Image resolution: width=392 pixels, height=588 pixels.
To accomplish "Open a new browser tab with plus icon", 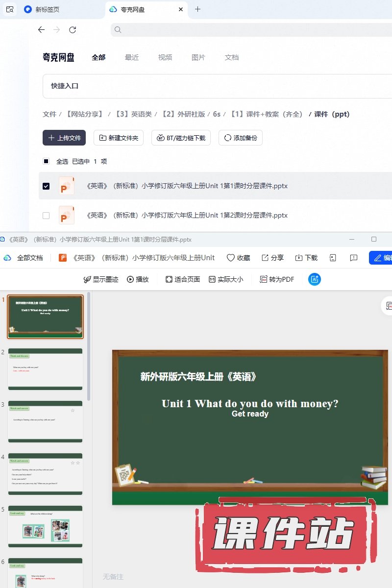I will (x=198, y=9).
